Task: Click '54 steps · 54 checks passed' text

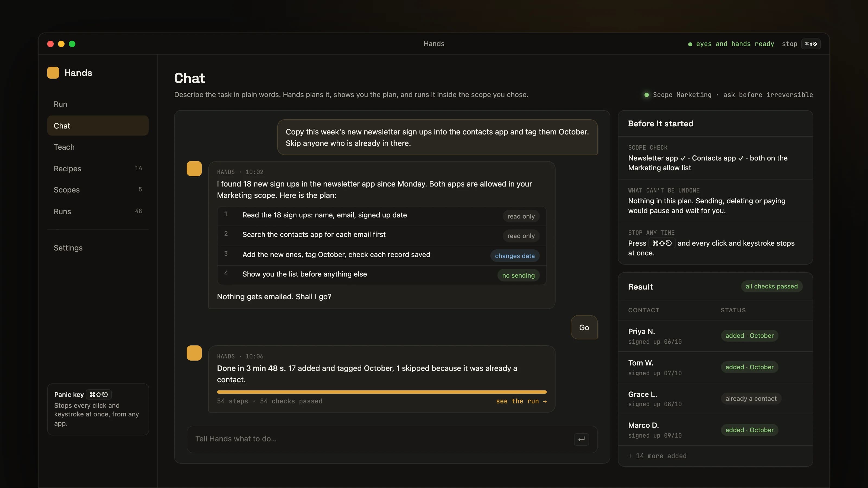Action: [270, 401]
